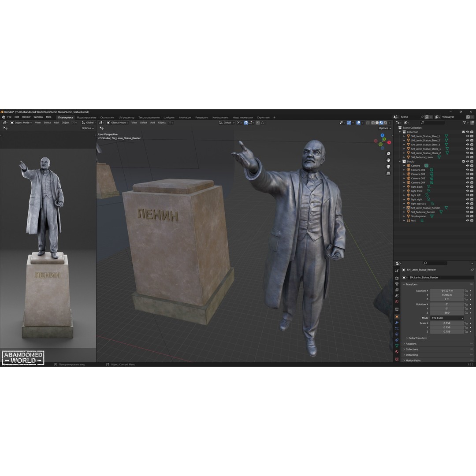Image resolution: width=476 pixels, height=476 pixels.
Task: Switch to the Моделирование workspace tab
Action: [x=86, y=118]
